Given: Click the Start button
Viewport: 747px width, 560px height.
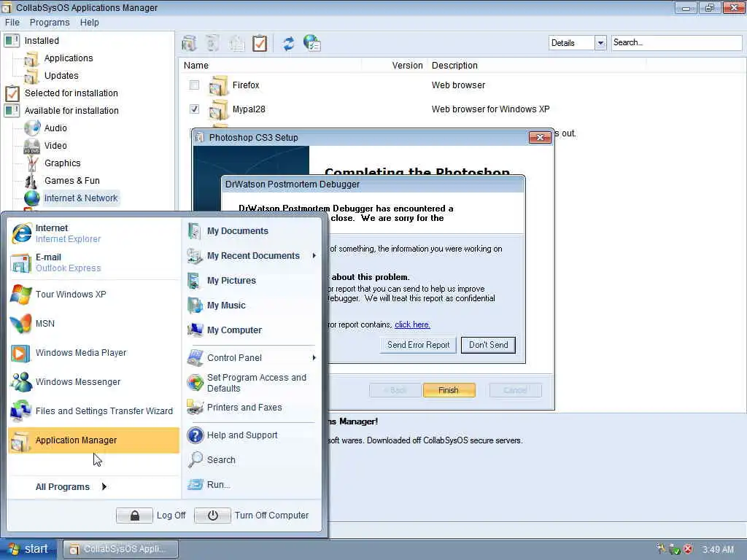Looking at the screenshot, I should click(28, 549).
